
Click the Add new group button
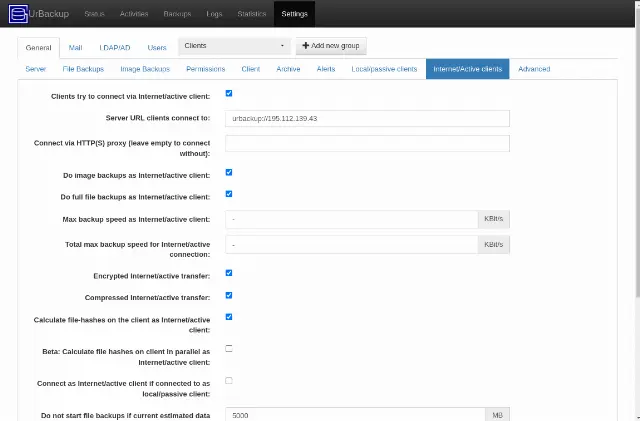pyautogui.click(x=331, y=46)
